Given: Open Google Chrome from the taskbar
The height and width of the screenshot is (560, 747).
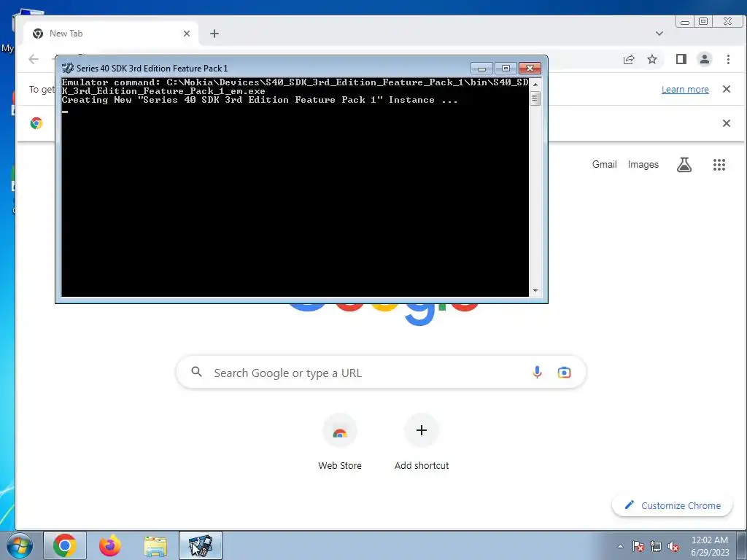Looking at the screenshot, I should click(x=65, y=545).
